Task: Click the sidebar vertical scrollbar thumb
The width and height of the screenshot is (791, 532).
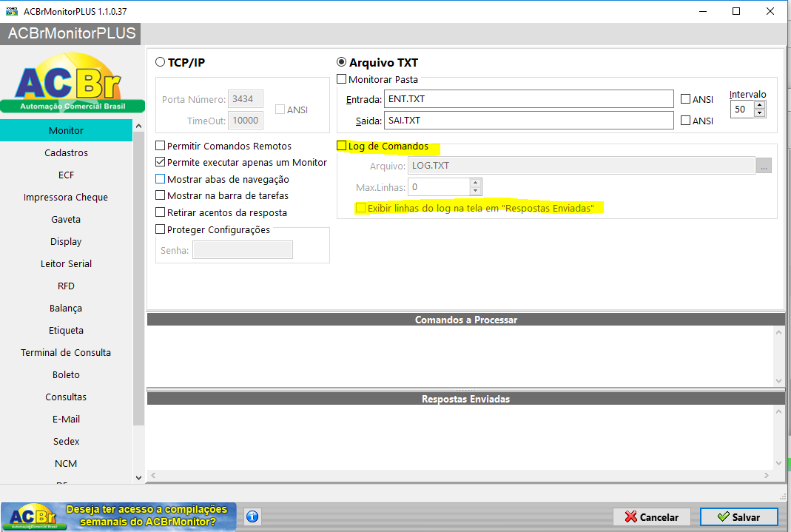Action: [x=138, y=278]
